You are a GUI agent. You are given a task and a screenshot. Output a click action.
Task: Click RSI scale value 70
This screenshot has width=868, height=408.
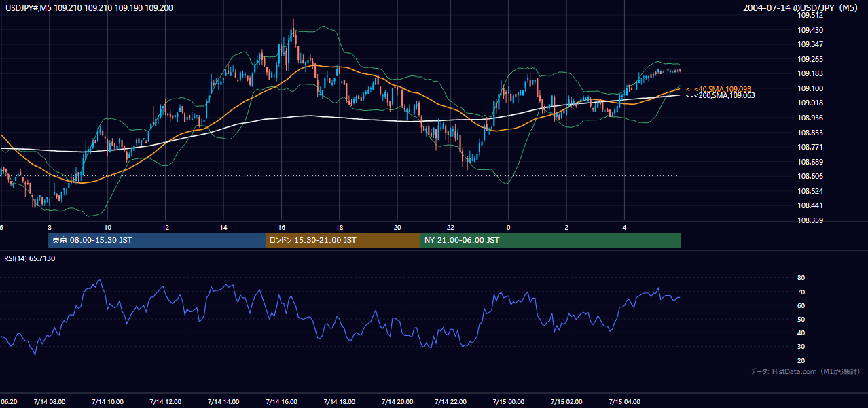(x=801, y=292)
